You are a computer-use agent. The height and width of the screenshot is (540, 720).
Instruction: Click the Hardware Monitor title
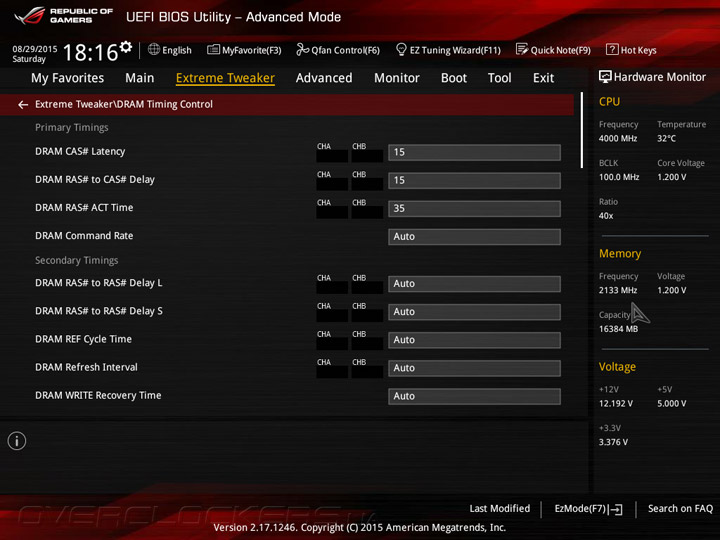click(660, 77)
